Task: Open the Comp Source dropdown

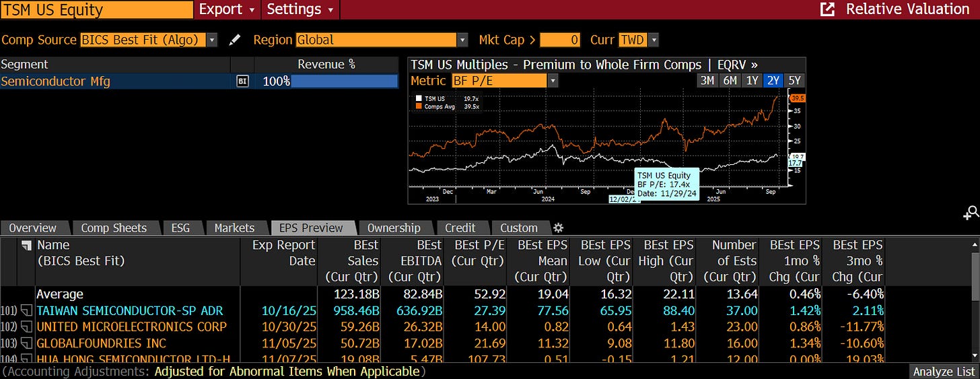Action: coord(149,40)
